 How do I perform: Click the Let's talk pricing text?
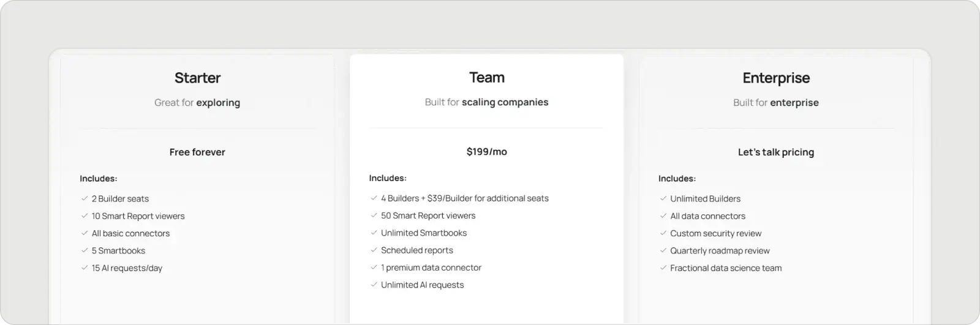click(776, 152)
